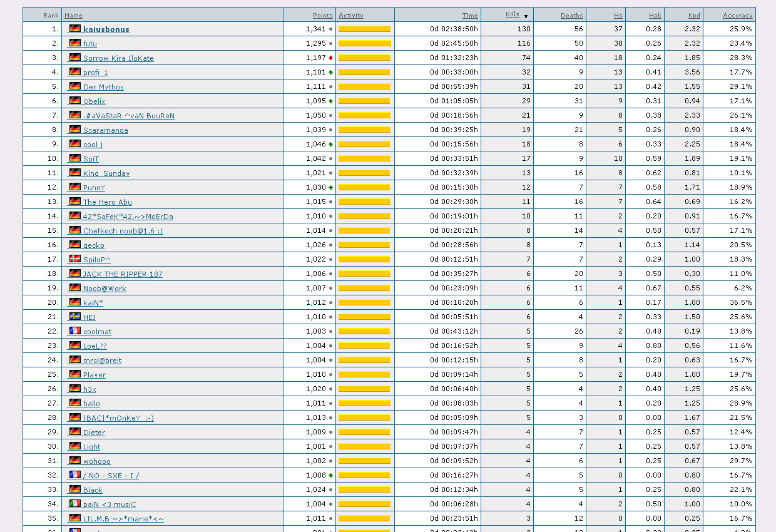Viewport: 776px width, 532px height.
Task: Click the green up arrow in profi_1's row
Action: 330,73
